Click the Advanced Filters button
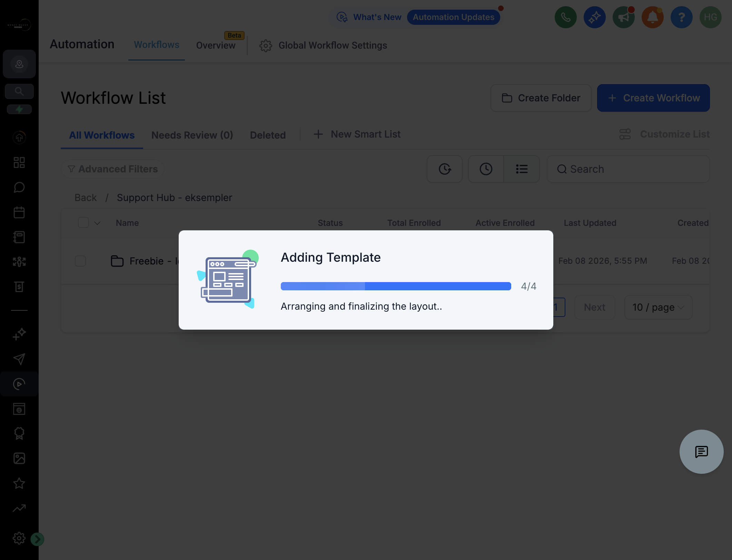 (x=112, y=169)
